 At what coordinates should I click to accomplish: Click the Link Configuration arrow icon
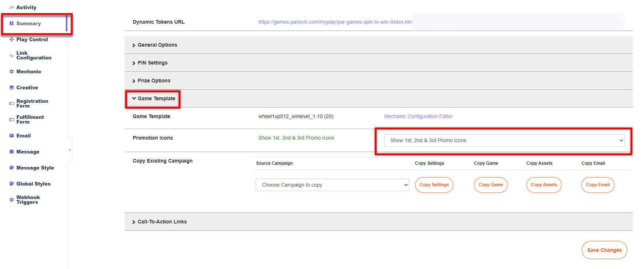pyautogui.click(x=12, y=55)
